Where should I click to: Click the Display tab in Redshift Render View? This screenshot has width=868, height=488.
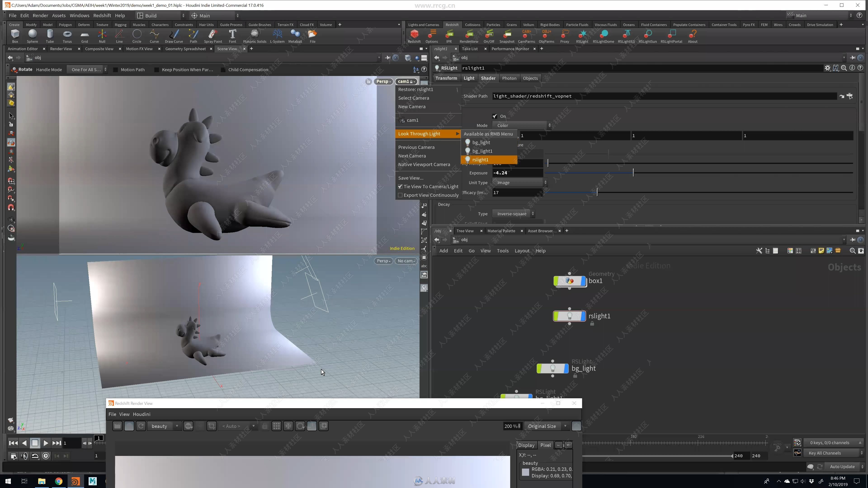tap(526, 445)
